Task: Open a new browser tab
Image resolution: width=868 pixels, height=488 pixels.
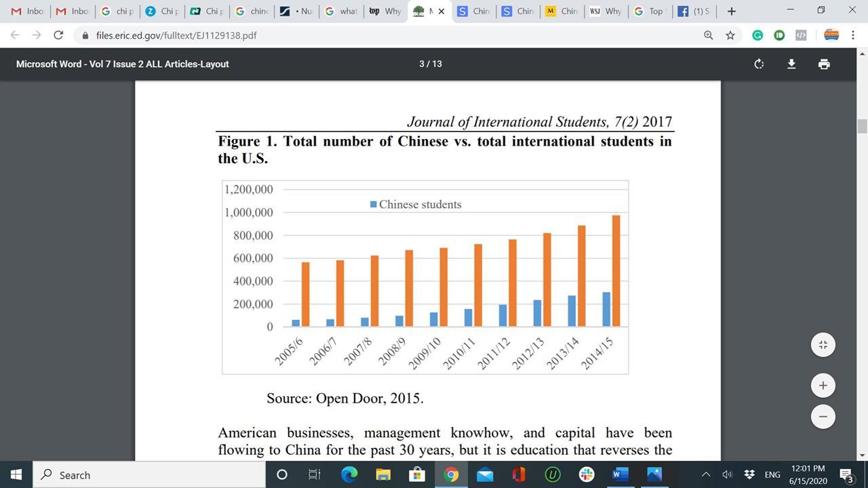Action: 731,11
